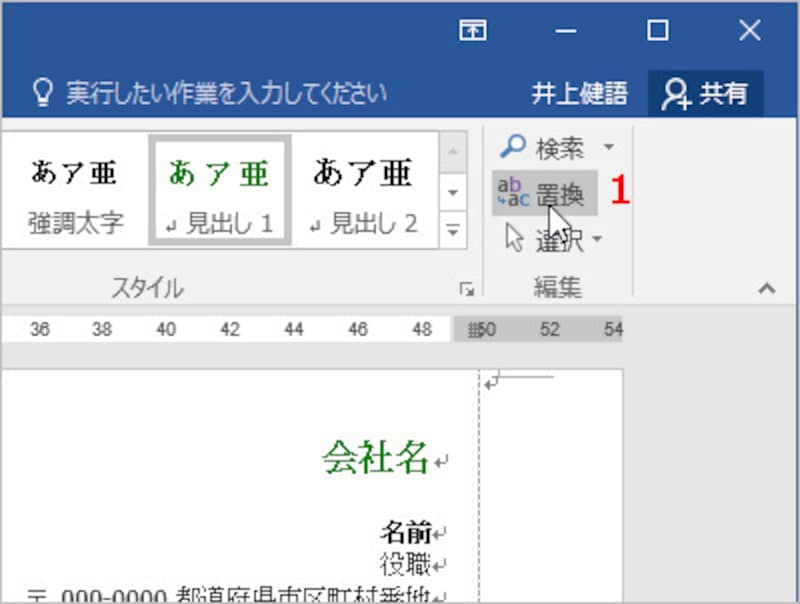The image size is (800, 604).
Task: Click the 共有 share button
Action: click(713, 90)
